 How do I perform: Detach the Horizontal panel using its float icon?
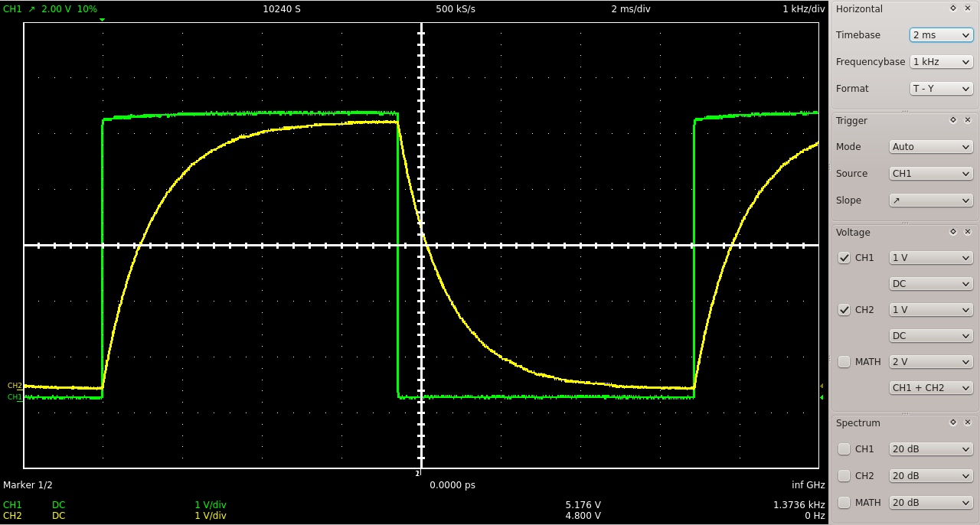953,8
